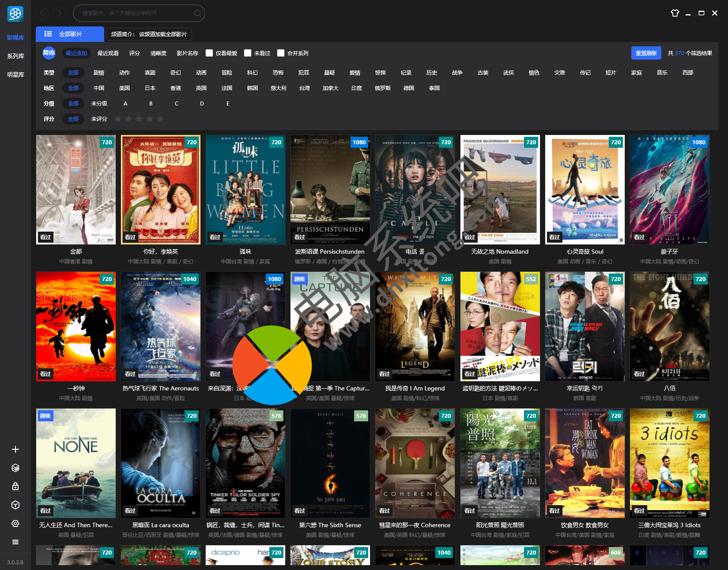Select the first rating star
Image resolution: width=728 pixels, height=570 pixels.
pos(118,119)
